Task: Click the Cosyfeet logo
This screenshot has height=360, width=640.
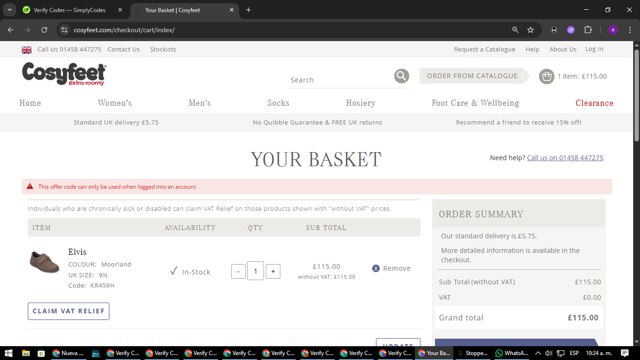Action: click(64, 74)
